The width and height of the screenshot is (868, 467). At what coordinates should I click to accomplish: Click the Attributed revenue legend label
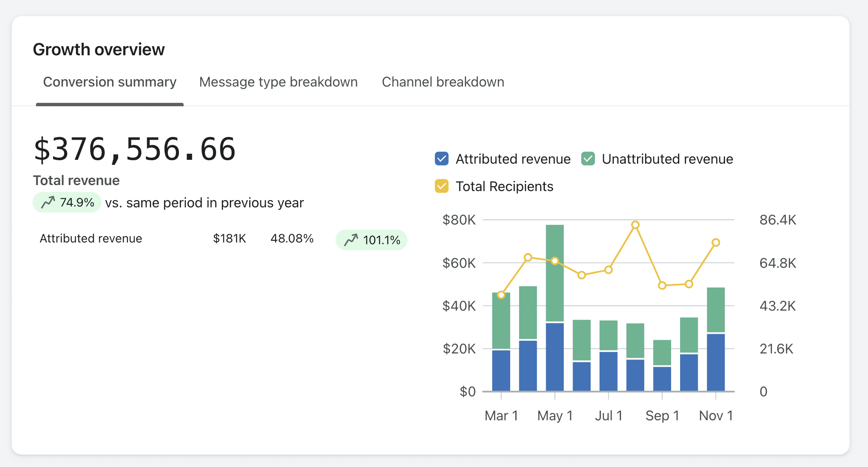[x=513, y=159]
